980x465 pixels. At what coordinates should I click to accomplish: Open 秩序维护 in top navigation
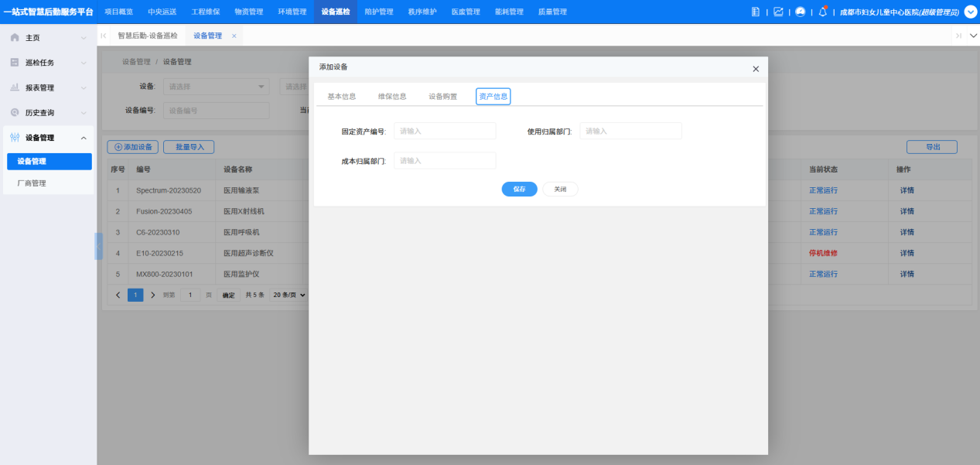click(x=422, y=12)
